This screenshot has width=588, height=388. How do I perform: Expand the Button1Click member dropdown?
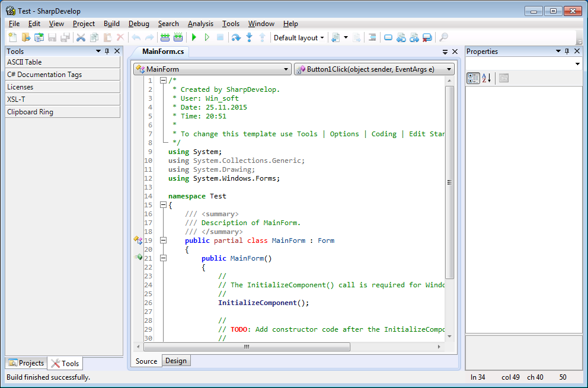(x=449, y=69)
